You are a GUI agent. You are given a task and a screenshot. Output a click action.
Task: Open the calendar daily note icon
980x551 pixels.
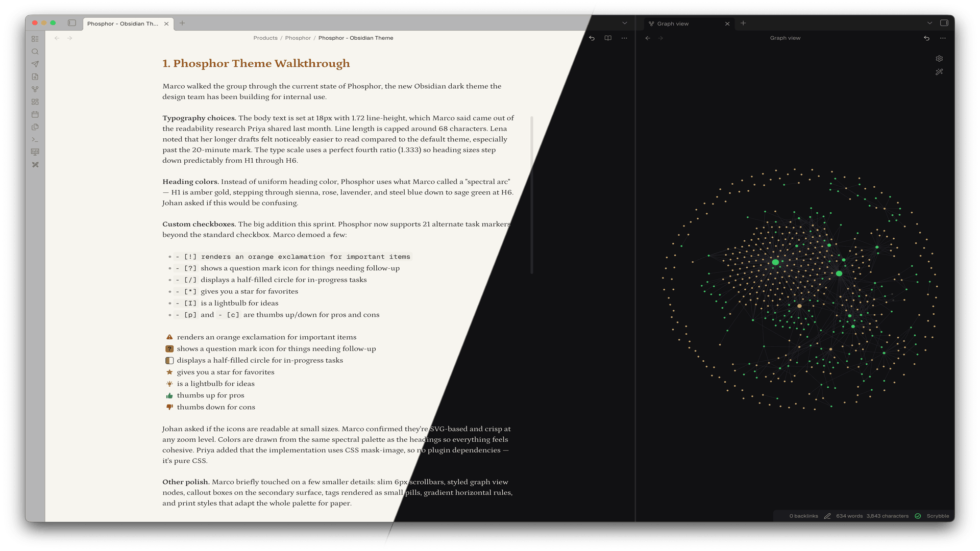point(35,114)
